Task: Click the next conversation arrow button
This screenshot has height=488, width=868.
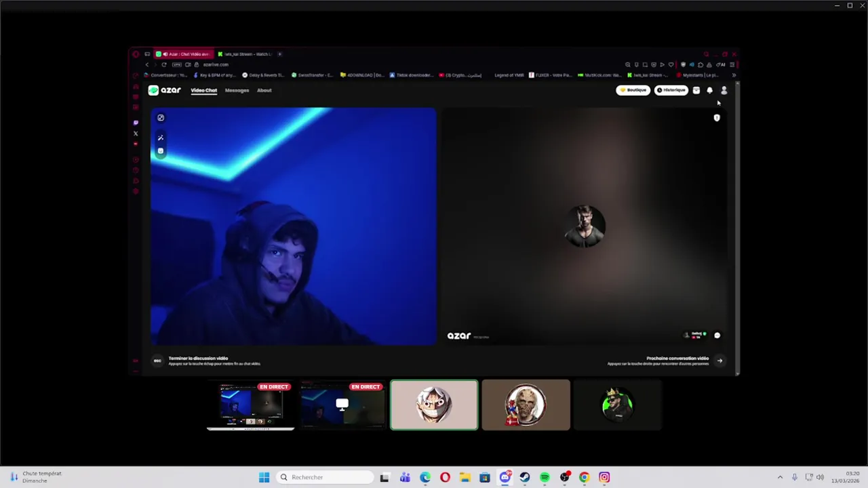Action: point(719,361)
